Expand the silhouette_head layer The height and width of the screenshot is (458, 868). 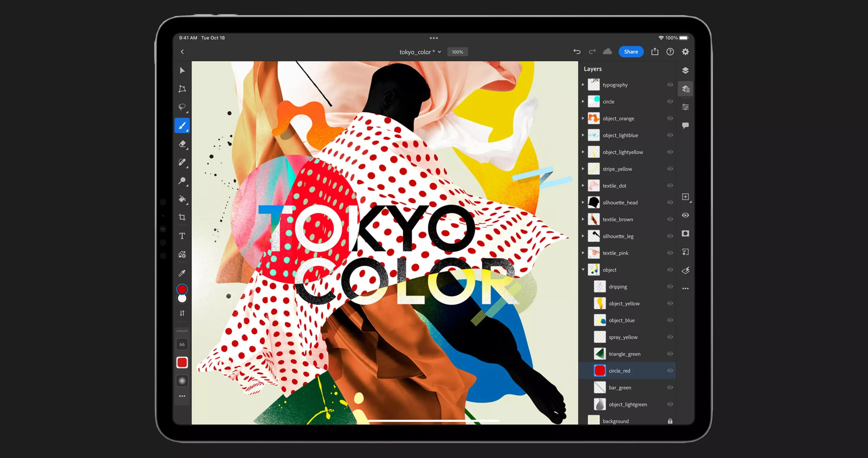(x=583, y=202)
